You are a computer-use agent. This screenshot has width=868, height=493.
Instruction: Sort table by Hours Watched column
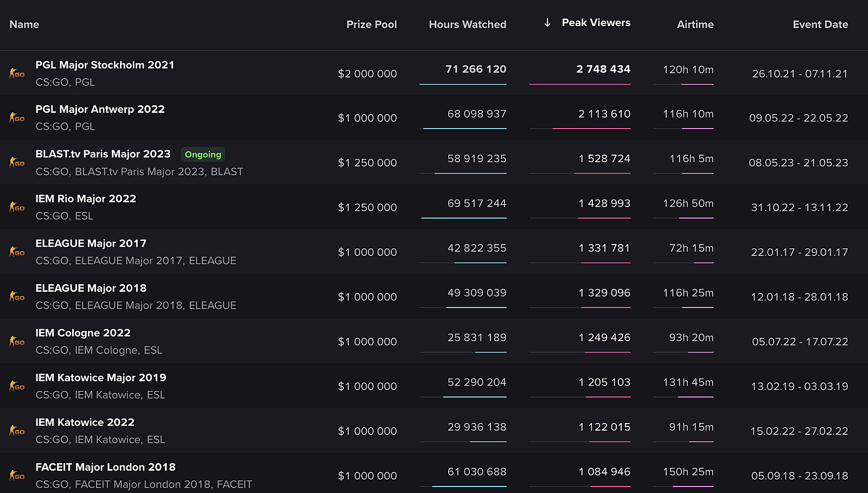468,24
